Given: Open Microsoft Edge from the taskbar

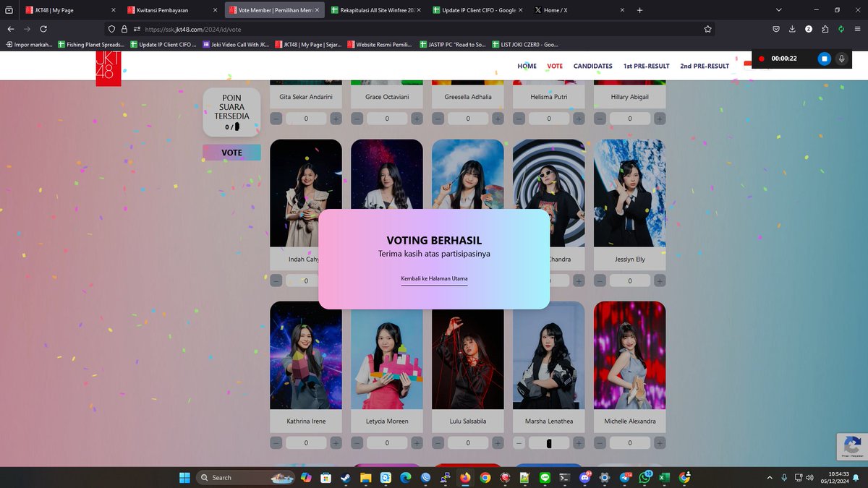Looking at the screenshot, I should pos(406,477).
